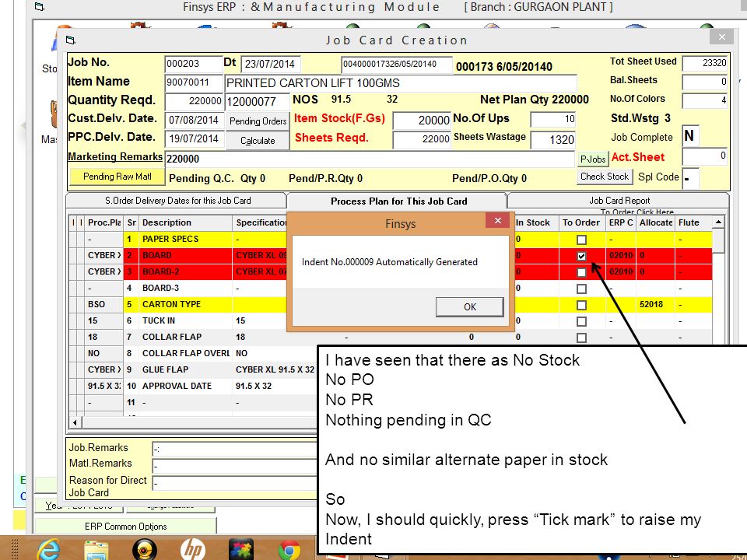Focus the Job No. field

click(193, 65)
